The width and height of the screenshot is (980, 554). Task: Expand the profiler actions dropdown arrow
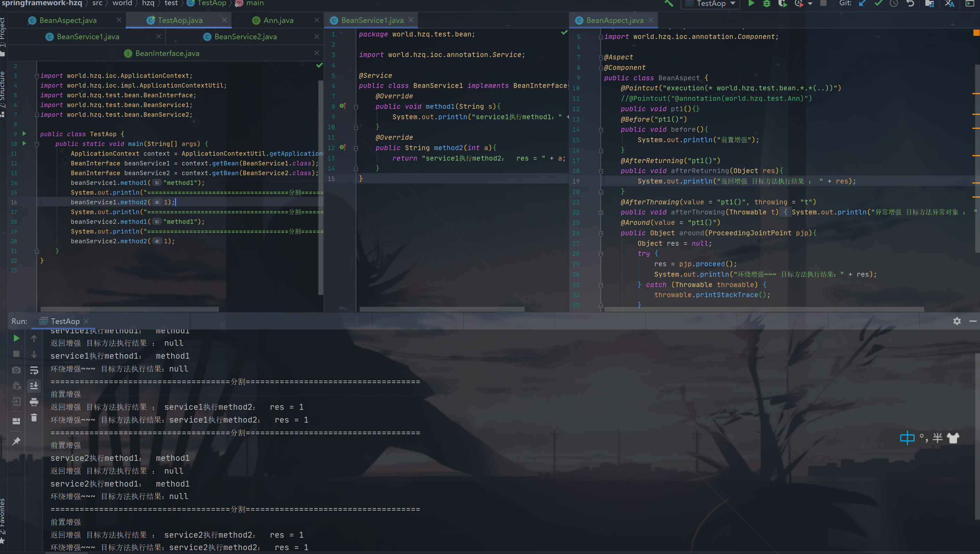(811, 4)
